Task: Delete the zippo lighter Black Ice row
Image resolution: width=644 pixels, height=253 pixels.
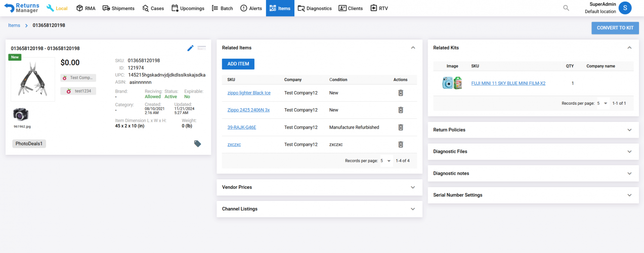Action: (400, 93)
